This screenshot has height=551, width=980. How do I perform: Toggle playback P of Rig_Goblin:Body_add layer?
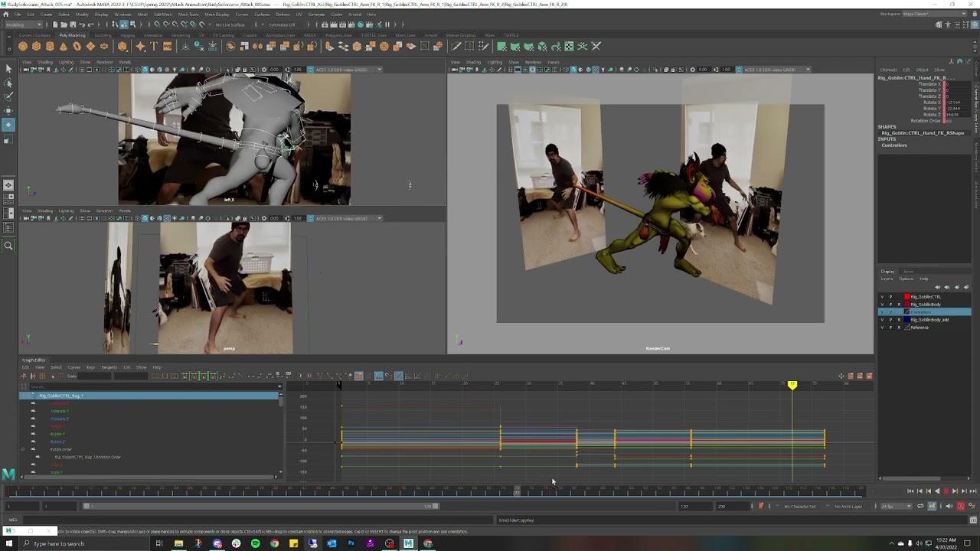(x=890, y=320)
